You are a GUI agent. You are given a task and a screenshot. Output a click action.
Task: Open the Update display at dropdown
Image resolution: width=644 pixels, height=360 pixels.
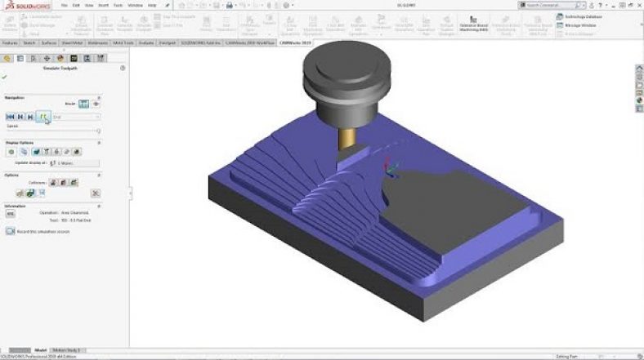tap(74, 163)
